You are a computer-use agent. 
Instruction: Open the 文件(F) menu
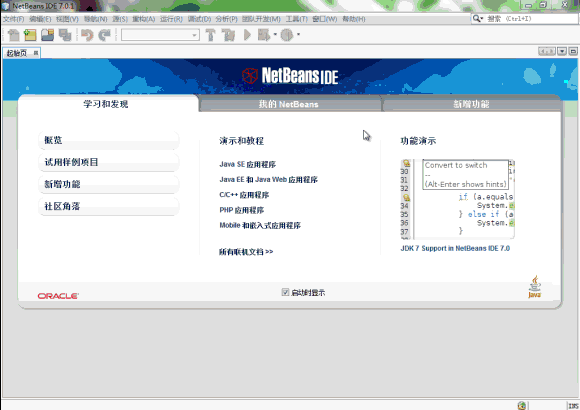coord(13,19)
